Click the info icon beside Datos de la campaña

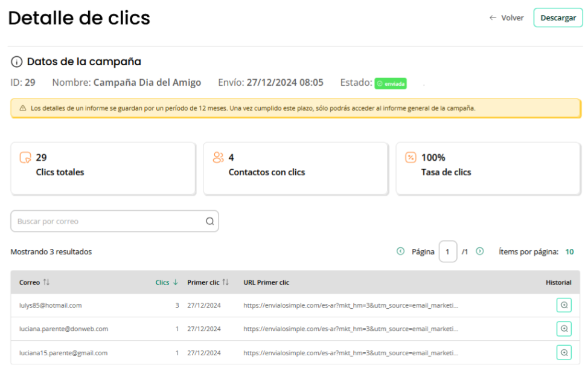coord(16,62)
